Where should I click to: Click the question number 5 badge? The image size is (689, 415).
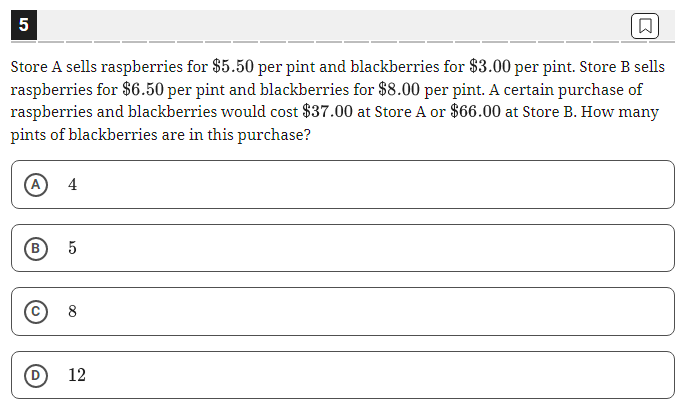pos(24,25)
